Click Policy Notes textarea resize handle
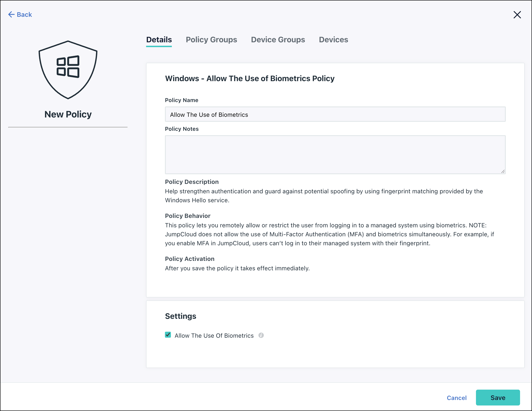Image resolution: width=532 pixels, height=411 pixels. click(503, 172)
